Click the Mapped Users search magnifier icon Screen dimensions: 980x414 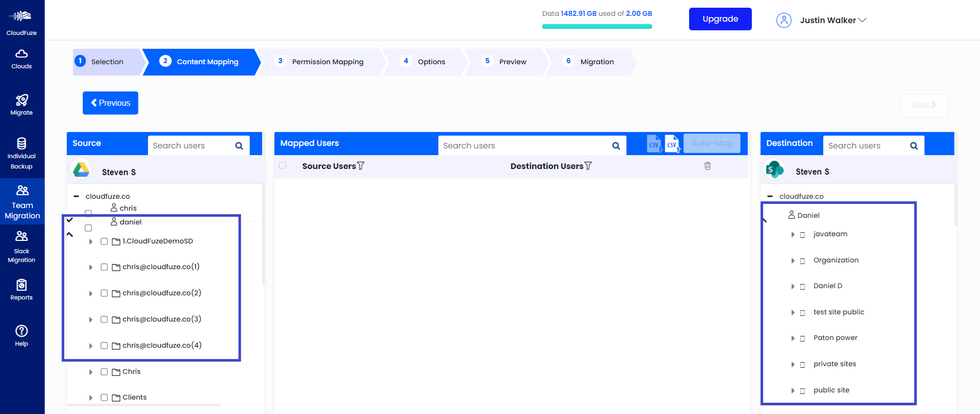(616, 146)
